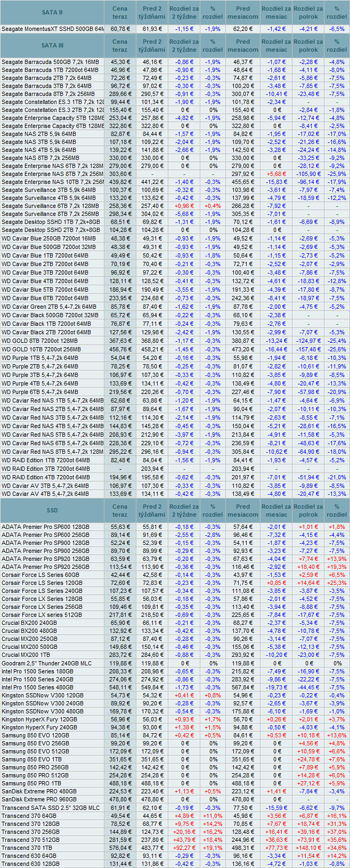Click the 60,78 € price of Seagate MomentusXT
The width and height of the screenshot is (350, 868).
coord(120,28)
